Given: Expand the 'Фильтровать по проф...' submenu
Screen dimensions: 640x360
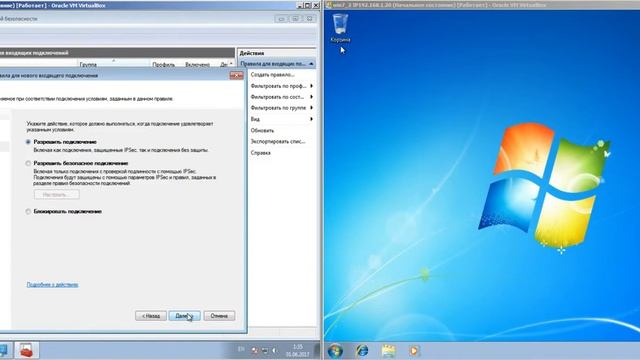Looking at the screenshot, I should pos(282,86).
